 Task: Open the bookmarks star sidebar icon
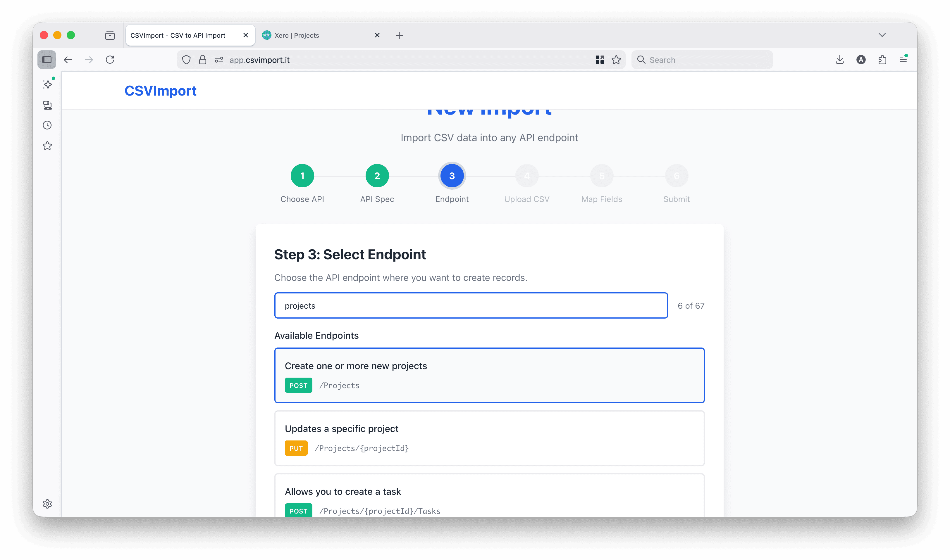48,146
